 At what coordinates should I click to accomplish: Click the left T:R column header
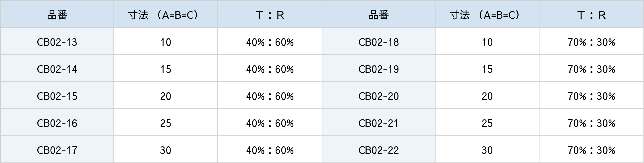pyautogui.click(x=270, y=15)
